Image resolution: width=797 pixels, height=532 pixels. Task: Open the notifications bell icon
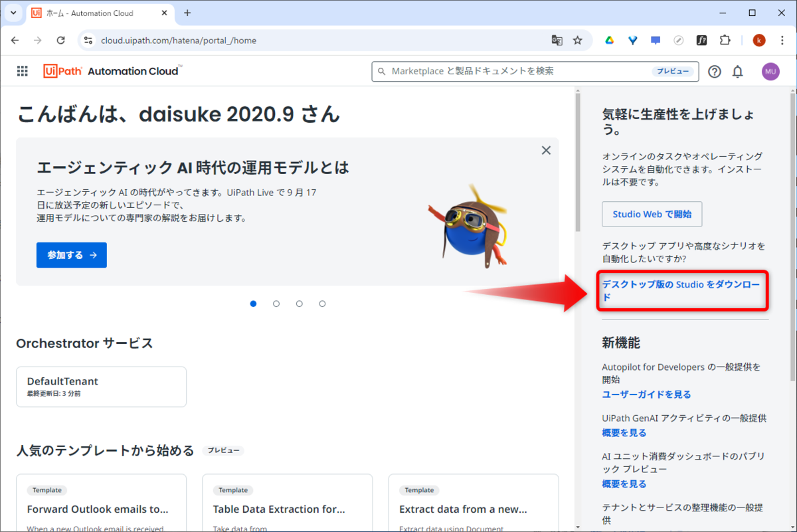pos(737,72)
